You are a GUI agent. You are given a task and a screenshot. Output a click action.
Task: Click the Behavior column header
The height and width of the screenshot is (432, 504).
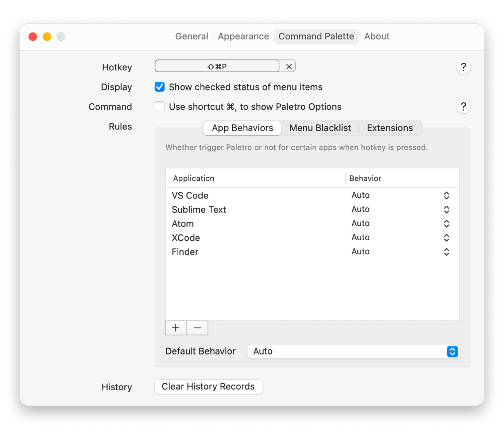click(x=402, y=178)
